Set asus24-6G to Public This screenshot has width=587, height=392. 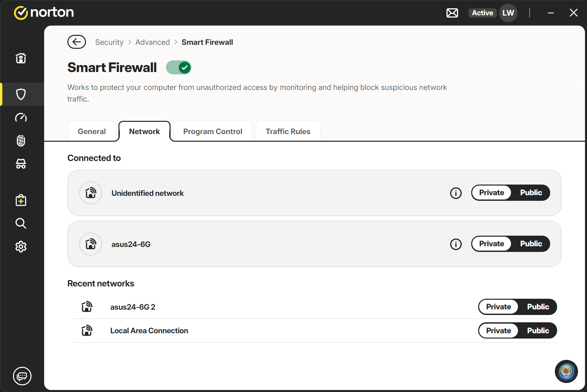click(531, 244)
